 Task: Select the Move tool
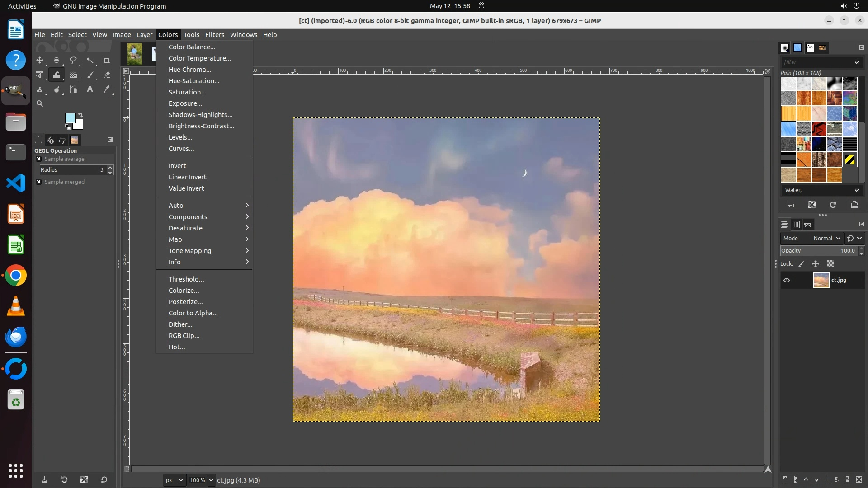click(40, 60)
